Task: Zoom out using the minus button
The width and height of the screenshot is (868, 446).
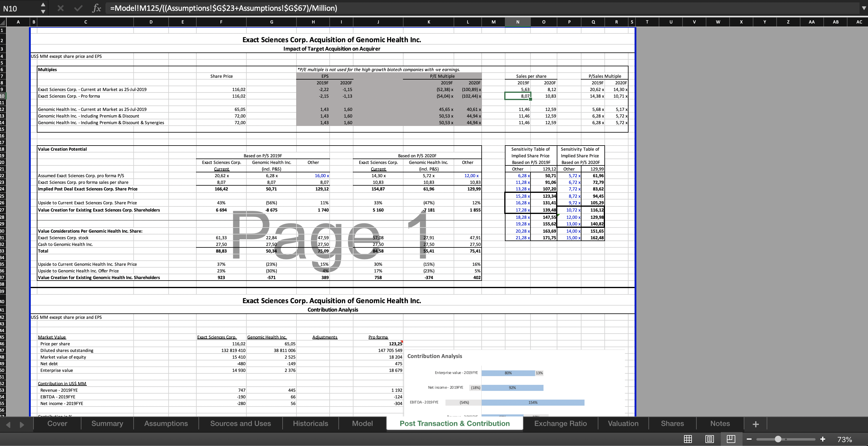Action: click(749, 439)
